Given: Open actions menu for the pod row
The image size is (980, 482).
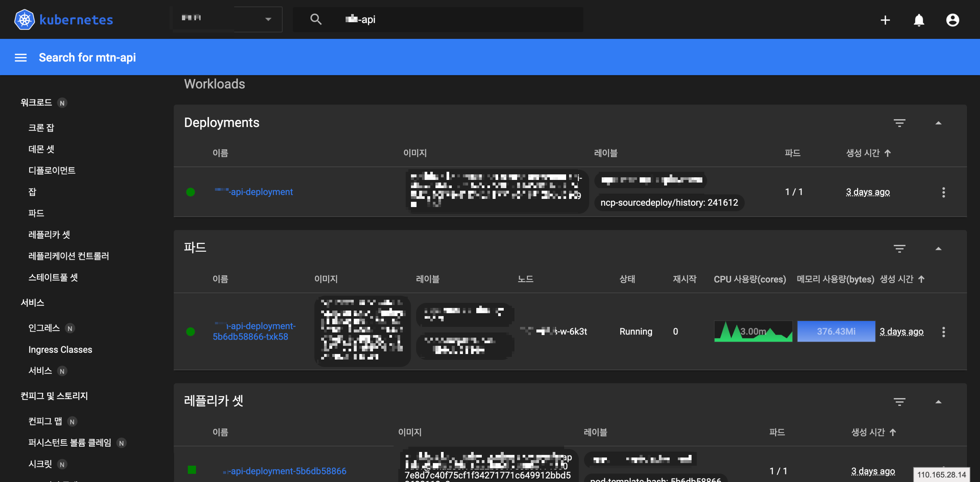Looking at the screenshot, I should click(943, 332).
